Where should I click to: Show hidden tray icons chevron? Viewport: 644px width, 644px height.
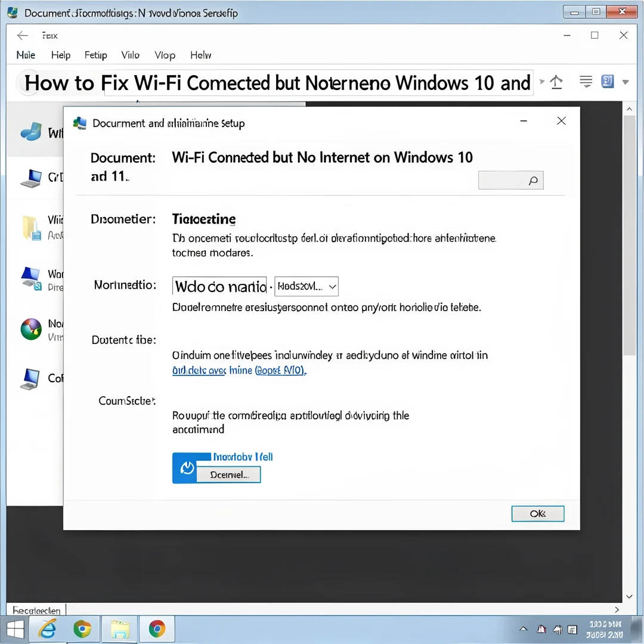tap(524, 629)
